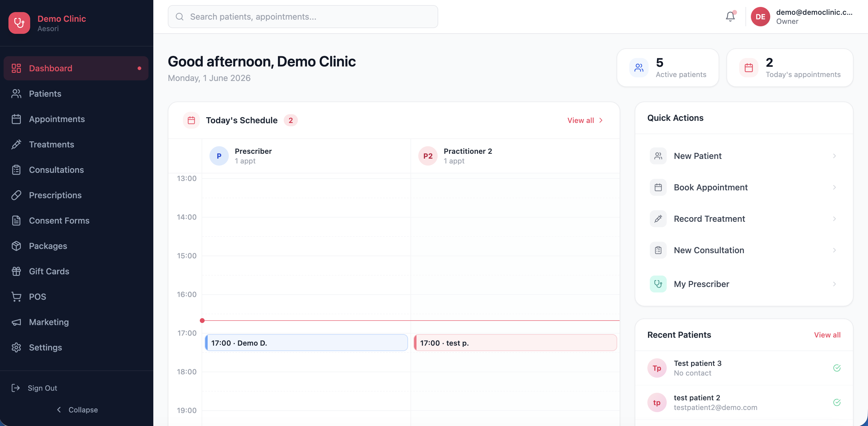868x426 pixels.
Task: Click the Settings gear icon
Action: [16, 347]
